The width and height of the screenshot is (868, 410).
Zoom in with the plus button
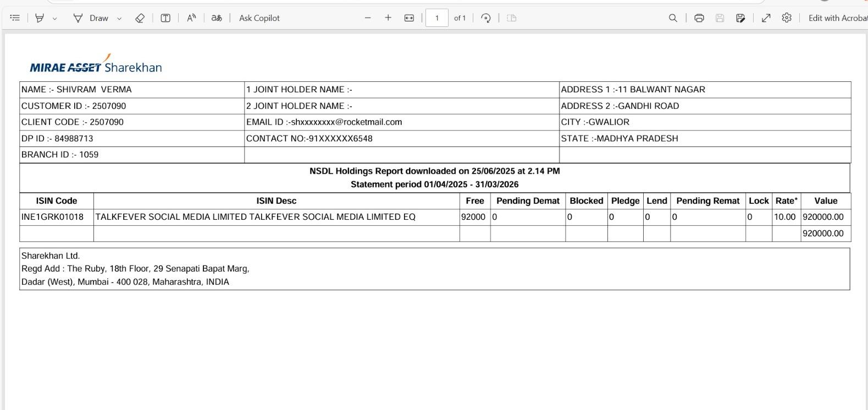[x=388, y=18]
